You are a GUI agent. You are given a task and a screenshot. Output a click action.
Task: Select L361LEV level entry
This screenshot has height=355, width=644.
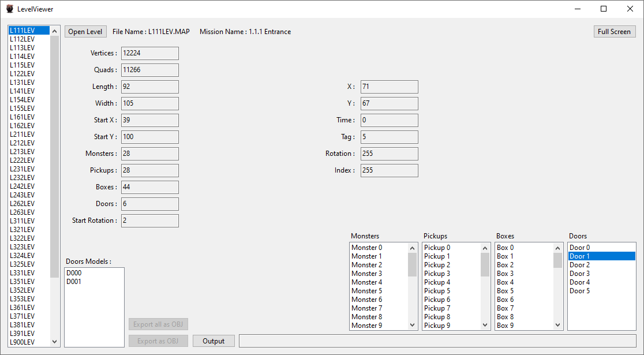[x=29, y=307]
